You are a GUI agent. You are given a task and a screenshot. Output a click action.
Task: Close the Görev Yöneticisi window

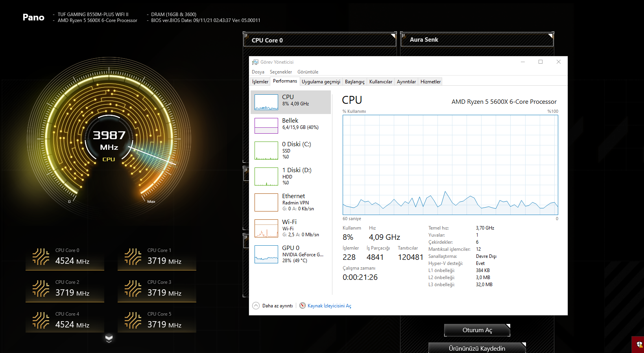tap(559, 62)
